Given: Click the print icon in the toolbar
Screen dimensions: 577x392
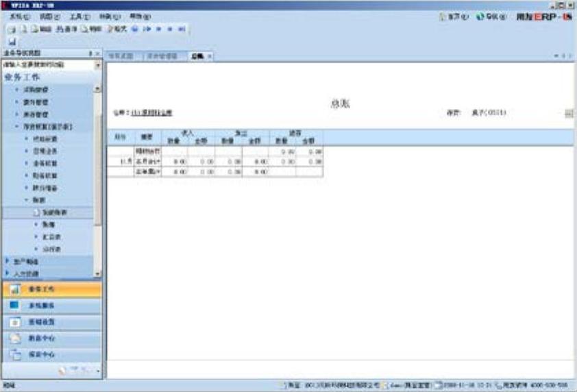Looking at the screenshot, I should [x=12, y=30].
